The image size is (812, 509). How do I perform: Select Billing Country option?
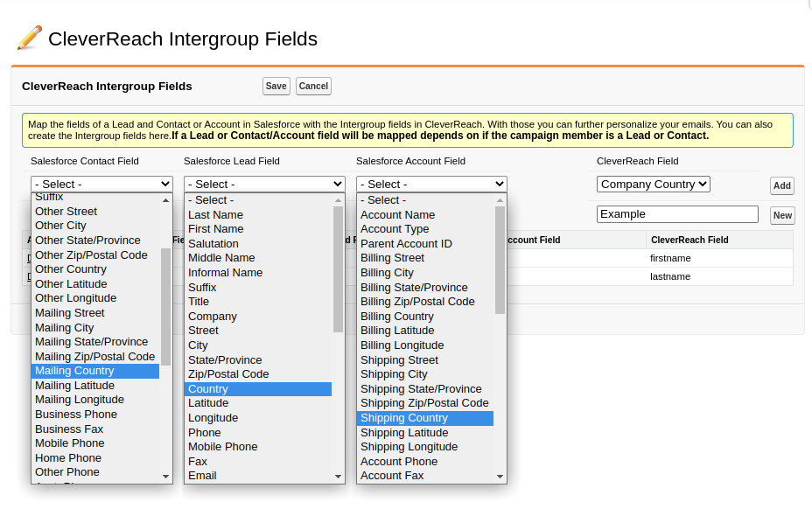click(425, 316)
